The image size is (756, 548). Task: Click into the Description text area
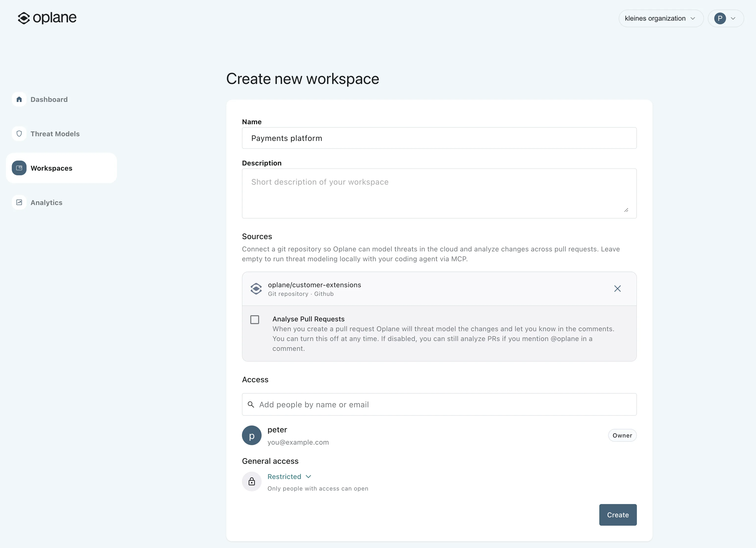pos(439,193)
